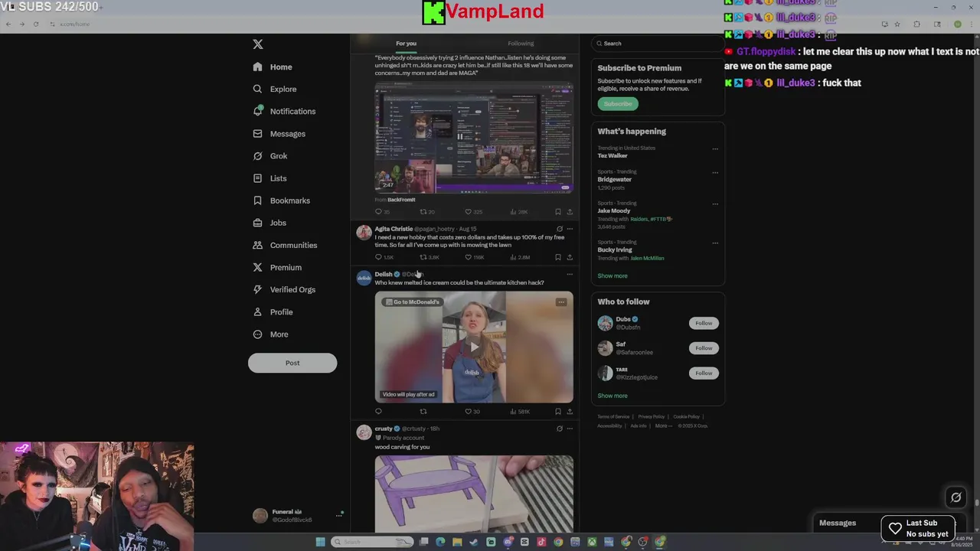Image resolution: width=980 pixels, height=551 pixels.
Task: Open Communities in sidebar
Action: click(285, 245)
